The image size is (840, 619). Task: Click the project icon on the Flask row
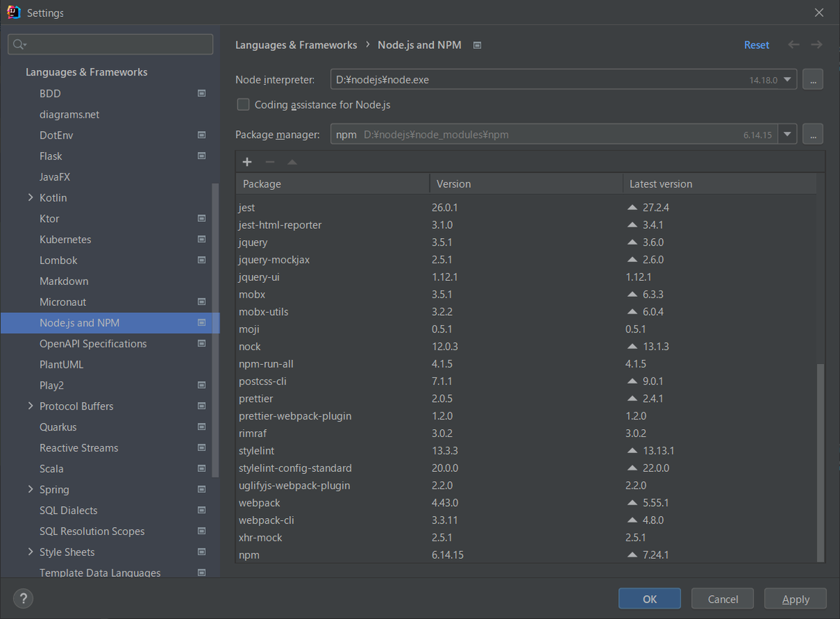pos(202,156)
